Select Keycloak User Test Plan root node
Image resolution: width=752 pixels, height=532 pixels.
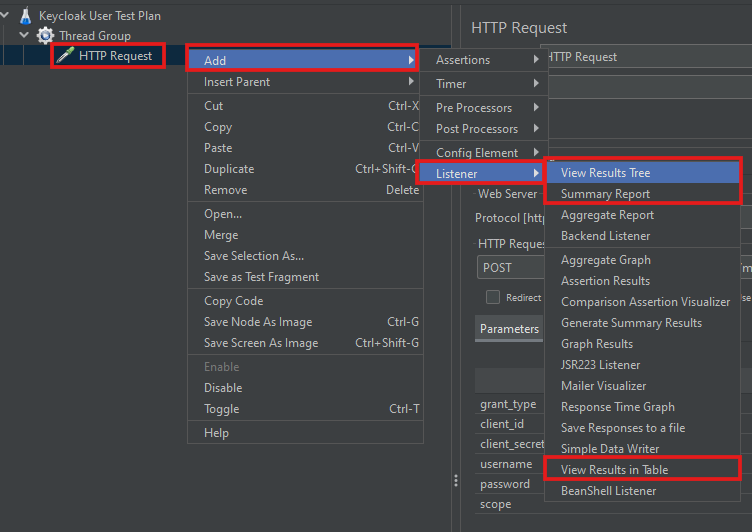[99, 16]
